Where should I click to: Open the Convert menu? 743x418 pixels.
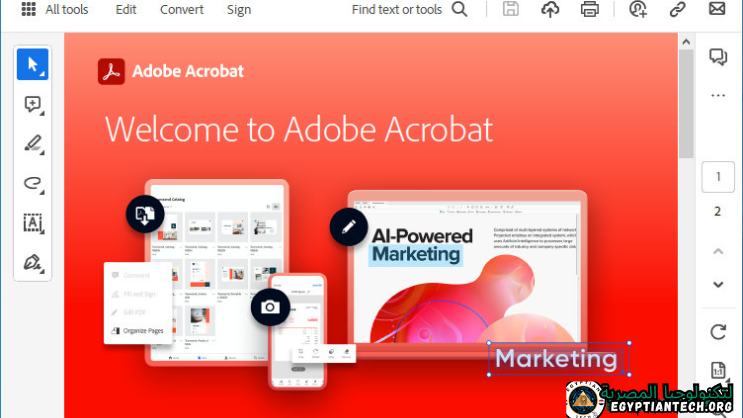tap(182, 10)
